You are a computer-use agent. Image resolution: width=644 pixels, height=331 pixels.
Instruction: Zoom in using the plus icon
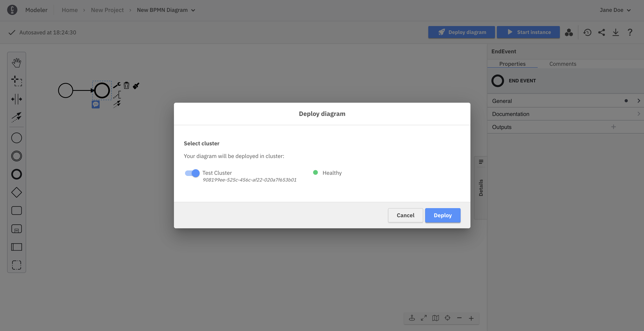coord(471,318)
